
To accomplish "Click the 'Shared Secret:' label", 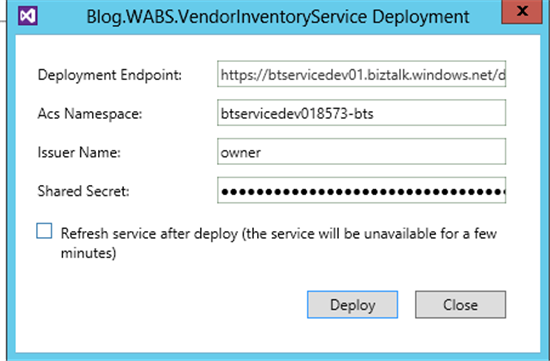I will pos(83,191).
